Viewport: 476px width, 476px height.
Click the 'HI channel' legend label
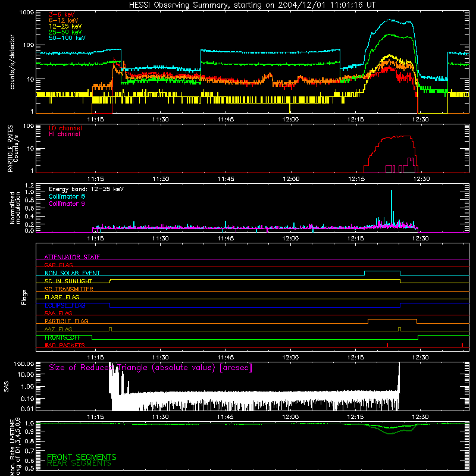tap(64, 134)
